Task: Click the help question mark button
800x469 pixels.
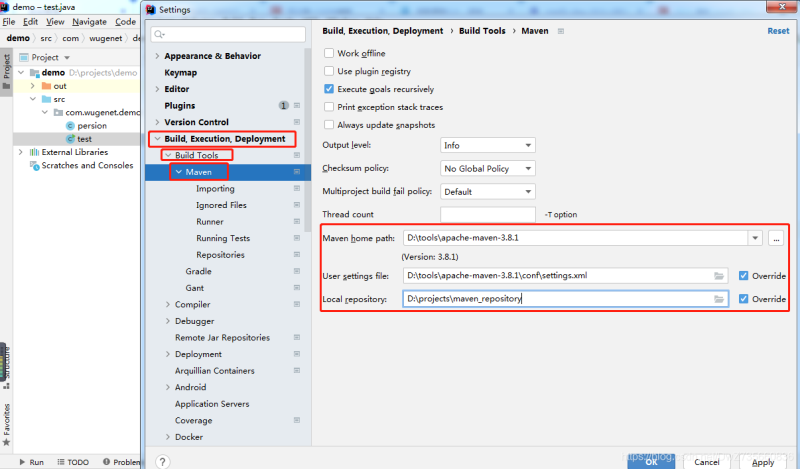Action: [x=162, y=462]
